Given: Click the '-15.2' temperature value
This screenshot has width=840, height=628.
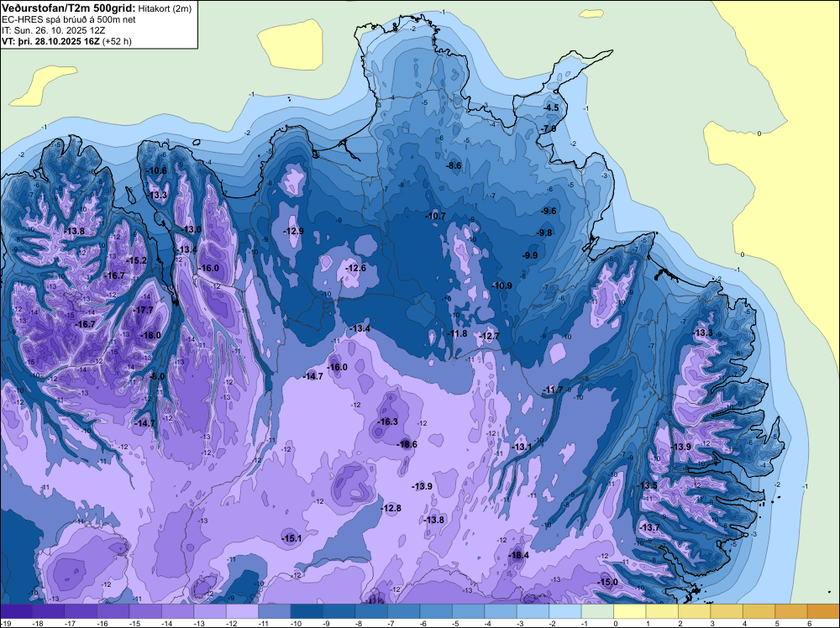Looking at the screenshot, I should tap(136, 261).
